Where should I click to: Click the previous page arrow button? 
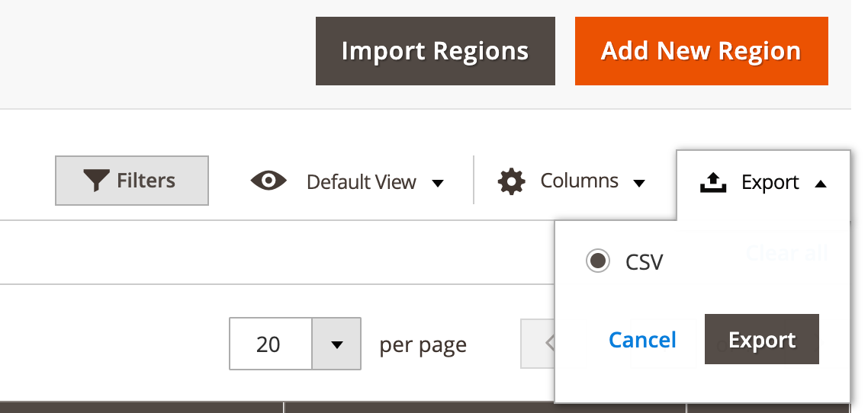538,344
